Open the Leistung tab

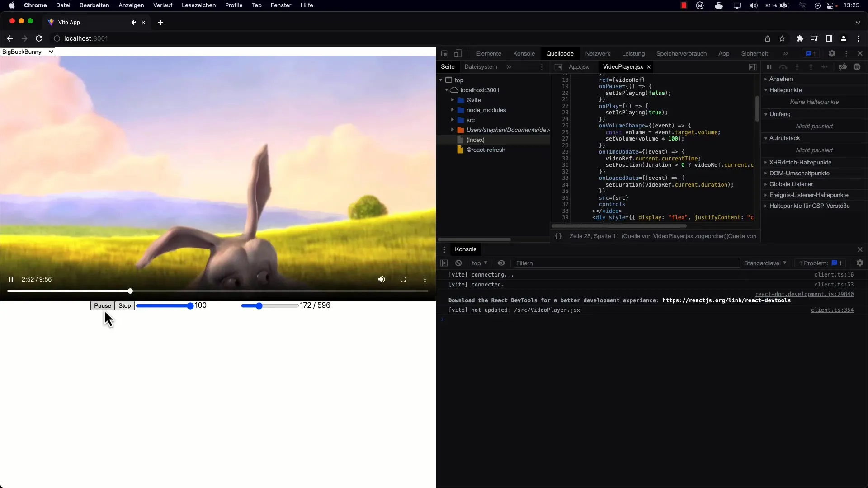point(633,53)
